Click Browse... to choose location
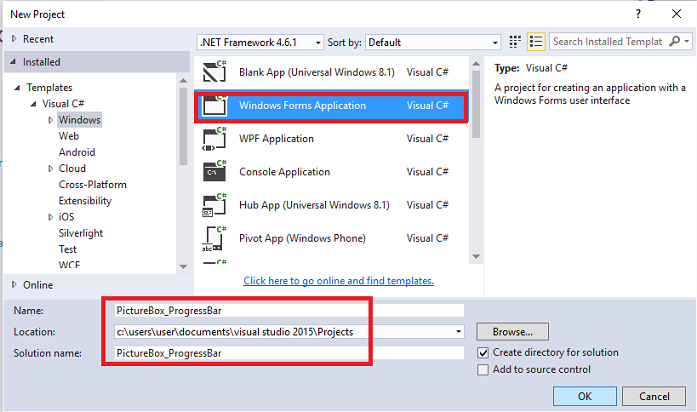This screenshot has width=697, height=412. pyautogui.click(x=513, y=332)
